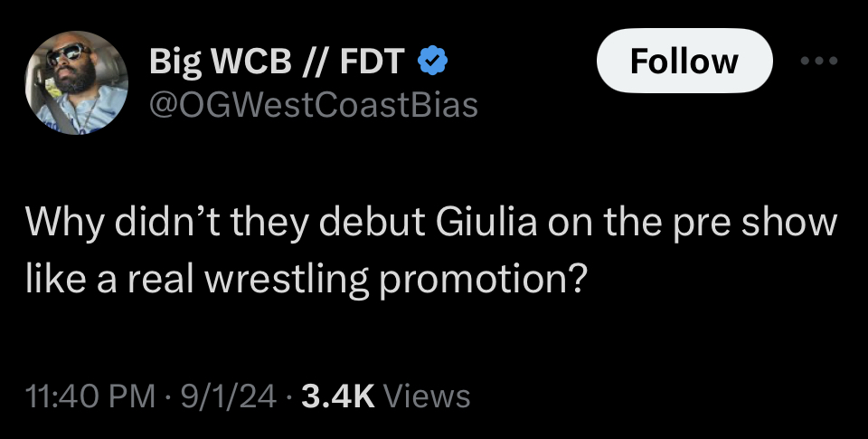
Task: Open the three-dot more options menu
Action: click(821, 62)
